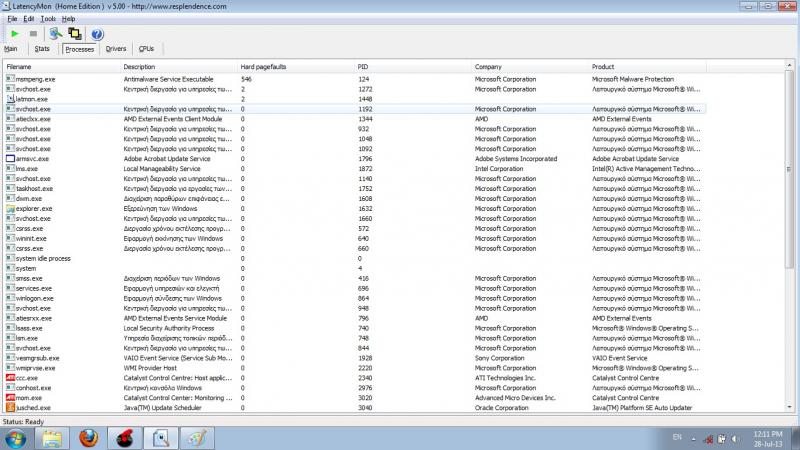This screenshot has width=800, height=450.
Task: Open the File menu
Action: coord(11,18)
